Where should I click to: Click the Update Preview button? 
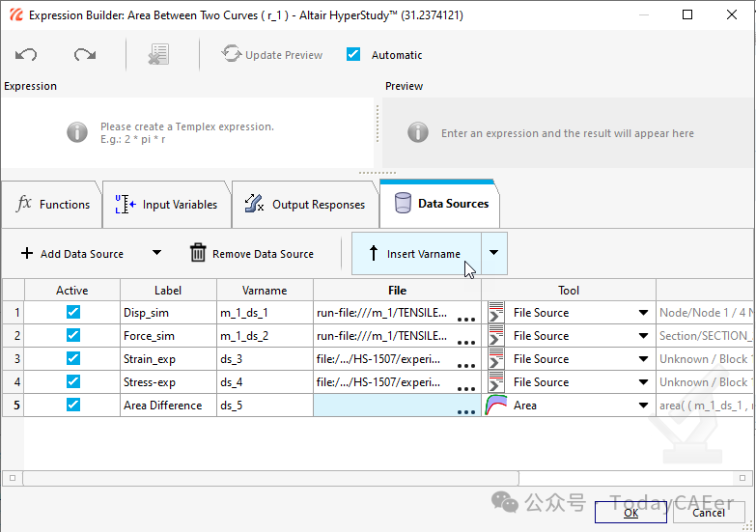[x=272, y=54]
